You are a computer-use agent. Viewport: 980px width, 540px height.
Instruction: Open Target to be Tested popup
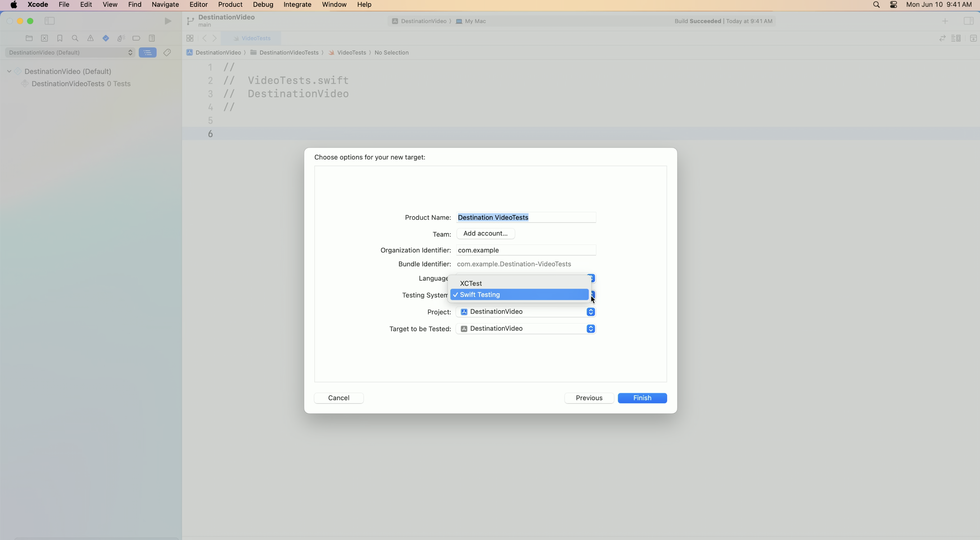[x=525, y=329]
